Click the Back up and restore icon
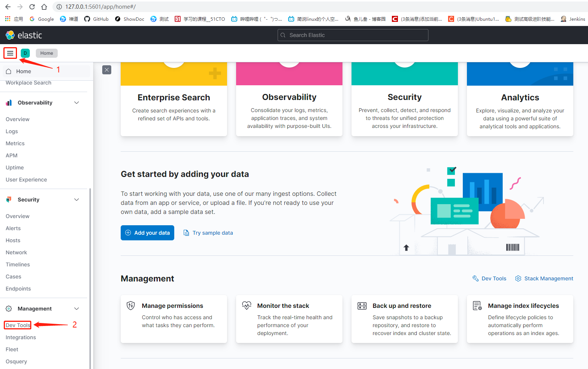Image resolution: width=588 pixels, height=369 pixels. (x=362, y=306)
